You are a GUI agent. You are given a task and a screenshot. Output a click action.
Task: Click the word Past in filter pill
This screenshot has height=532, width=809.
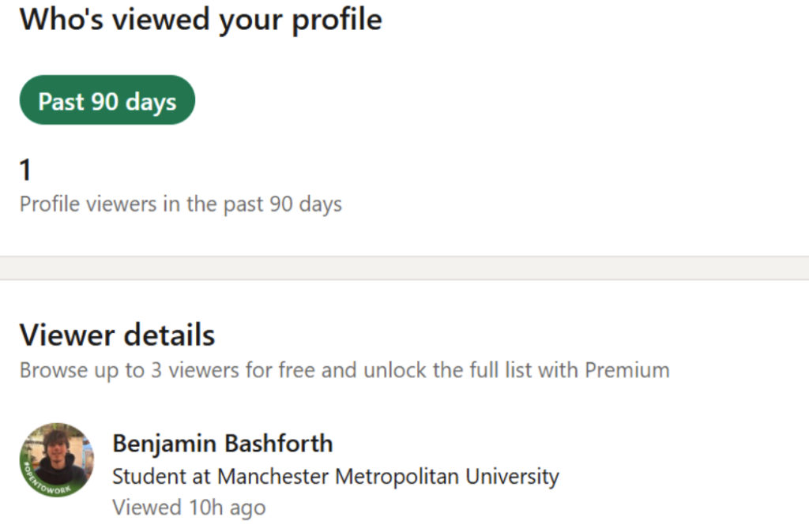coord(62,101)
